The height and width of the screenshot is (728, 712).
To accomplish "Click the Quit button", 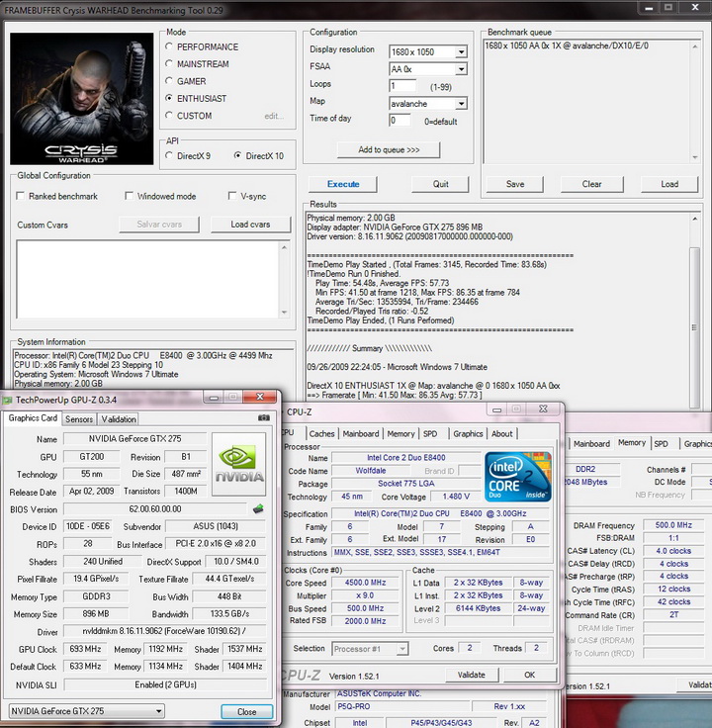I will click(x=440, y=184).
